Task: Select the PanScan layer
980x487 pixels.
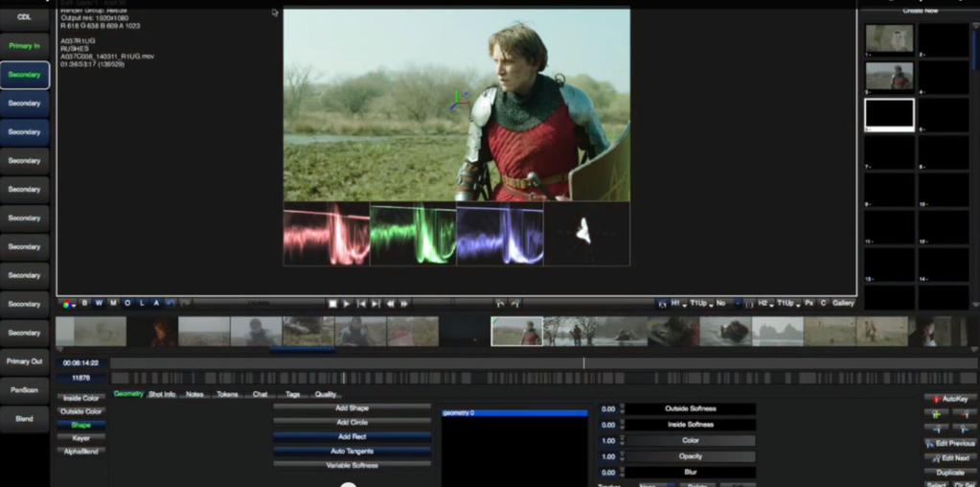Action: pos(24,390)
